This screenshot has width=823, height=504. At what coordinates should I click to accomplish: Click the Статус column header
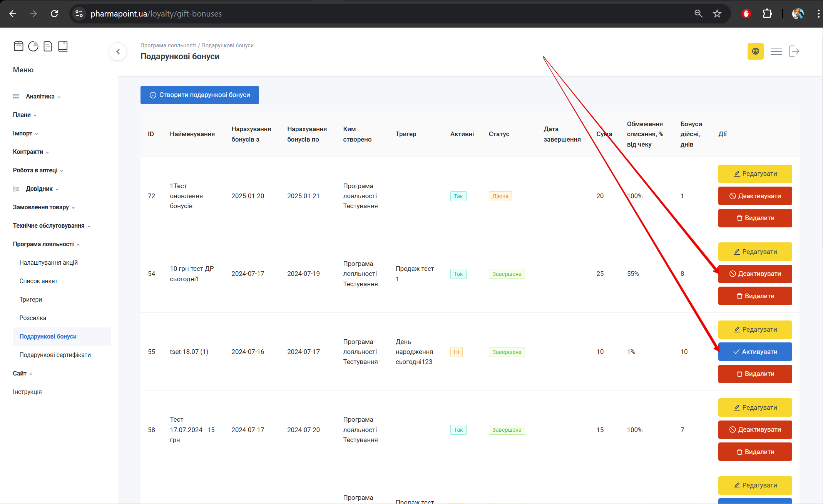[x=499, y=134]
